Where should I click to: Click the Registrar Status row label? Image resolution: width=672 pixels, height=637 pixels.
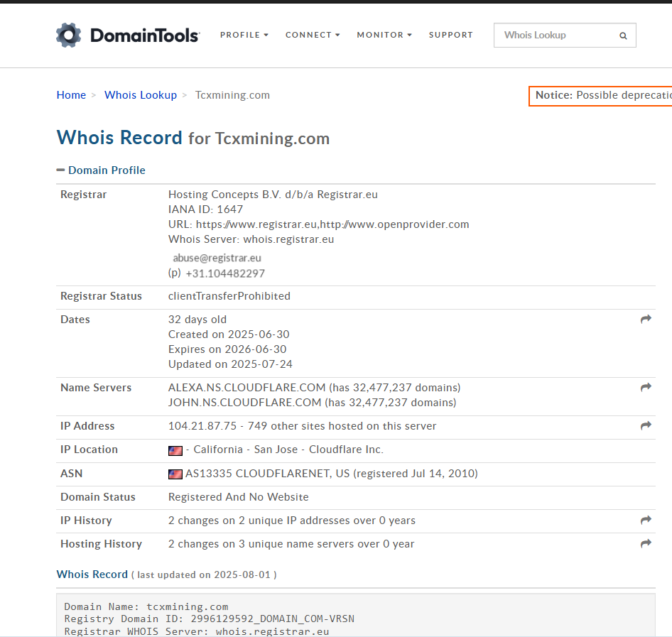point(101,296)
